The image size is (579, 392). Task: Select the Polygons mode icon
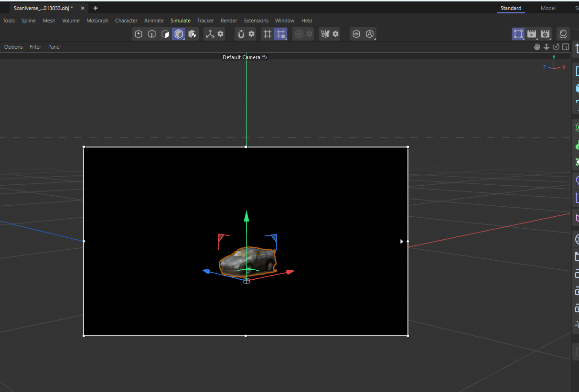click(x=165, y=34)
